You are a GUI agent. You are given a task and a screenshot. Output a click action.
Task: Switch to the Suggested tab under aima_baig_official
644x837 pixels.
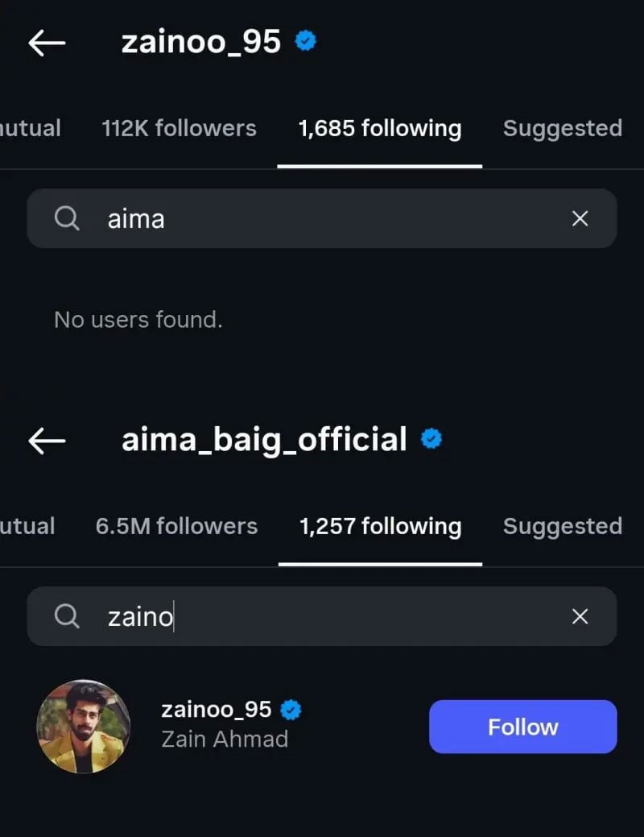pyautogui.click(x=562, y=526)
